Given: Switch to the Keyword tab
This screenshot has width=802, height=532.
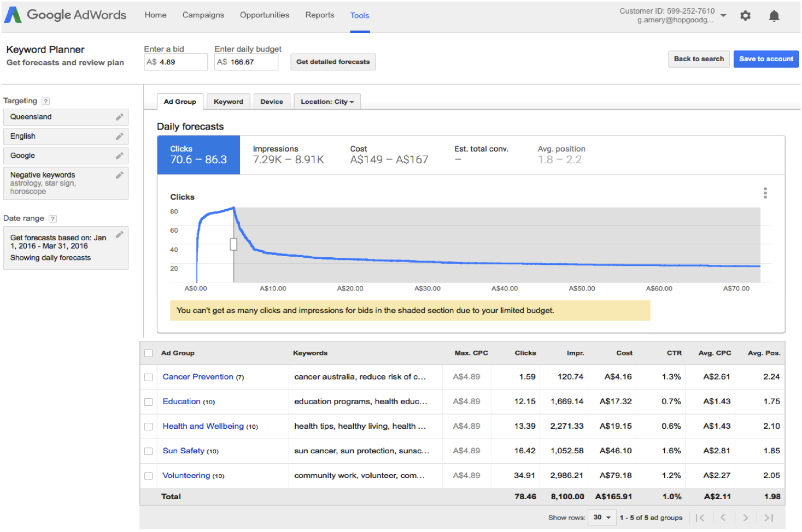Looking at the screenshot, I should click(228, 102).
